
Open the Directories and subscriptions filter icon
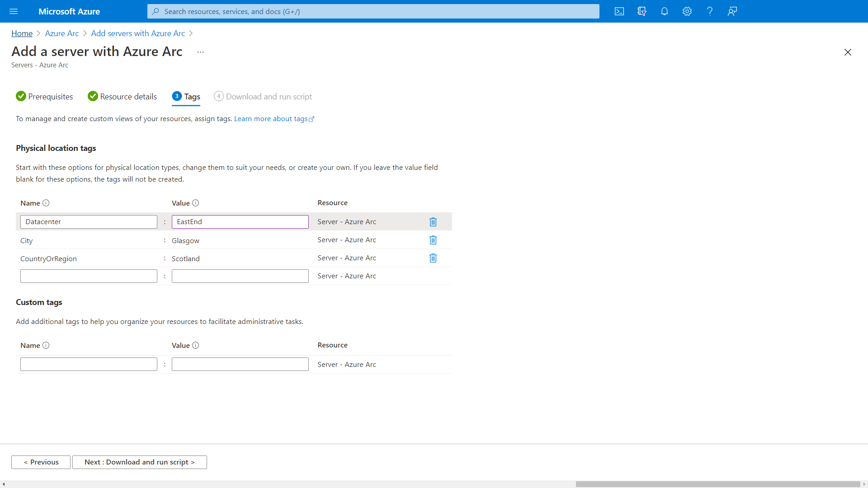click(x=642, y=11)
